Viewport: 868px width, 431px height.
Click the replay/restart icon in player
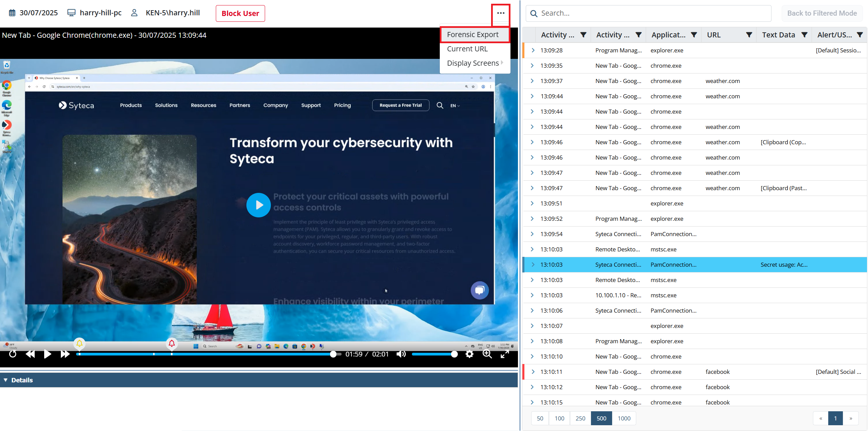click(13, 354)
